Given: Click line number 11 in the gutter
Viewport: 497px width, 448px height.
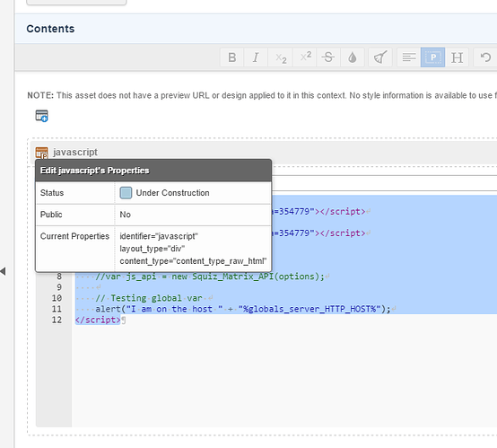Looking at the screenshot, I should pyautogui.click(x=57, y=309).
